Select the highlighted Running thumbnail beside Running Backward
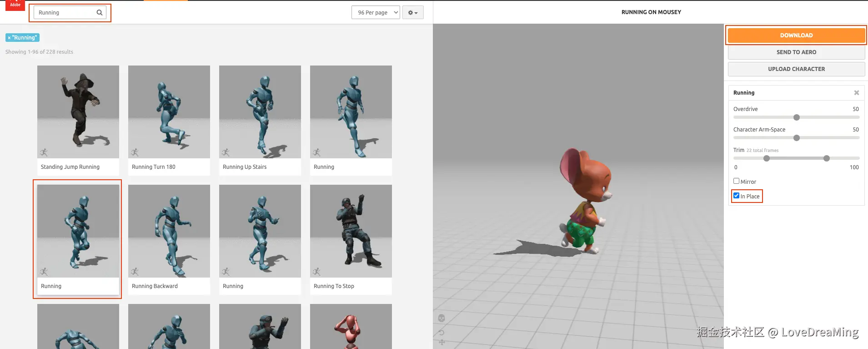868x349 pixels. coord(78,240)
